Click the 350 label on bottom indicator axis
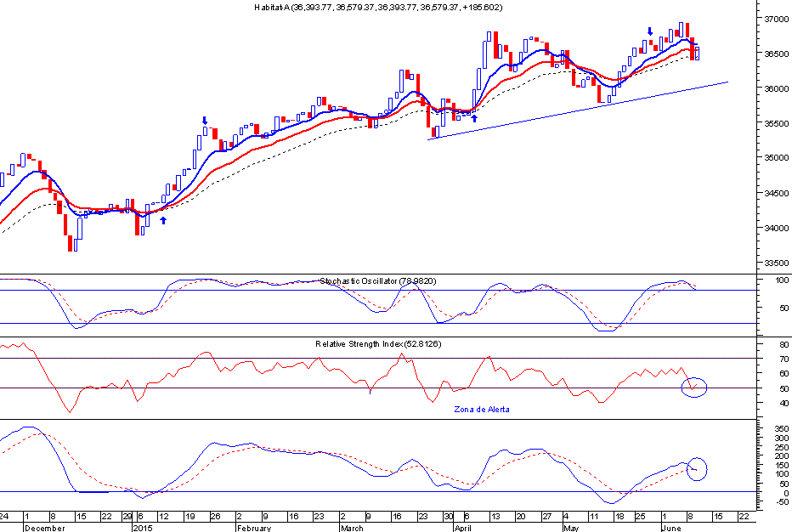 782,428
